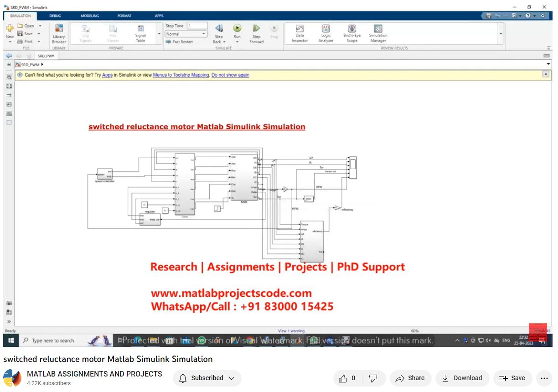This screenshot has width=558, height=392.
Task: Switch to the Debug ribbon tab
Action: [x=55, y=16]
